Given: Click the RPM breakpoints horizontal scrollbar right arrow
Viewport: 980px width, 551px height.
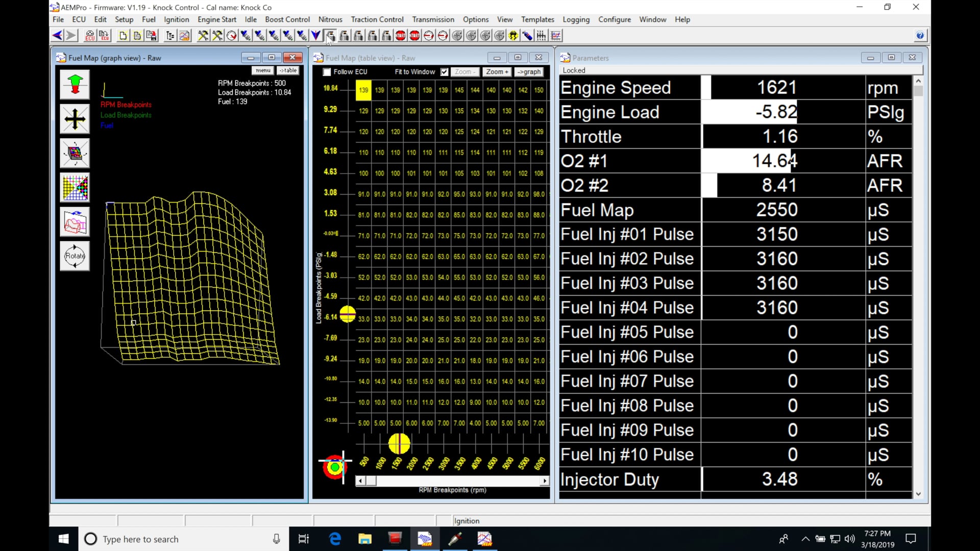Looking at the screenshot, I should click(x=545, y=481).
